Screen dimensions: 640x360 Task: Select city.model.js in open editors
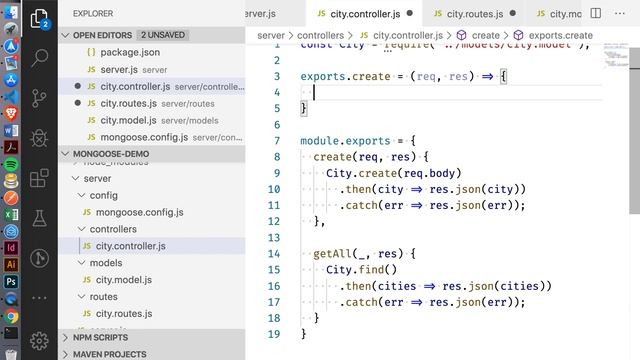[152, 120]
